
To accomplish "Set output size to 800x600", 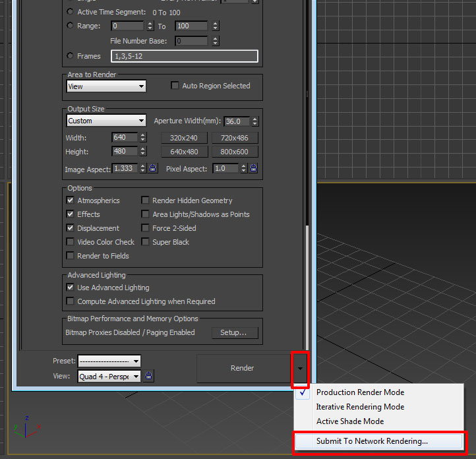I will point(235,152).
